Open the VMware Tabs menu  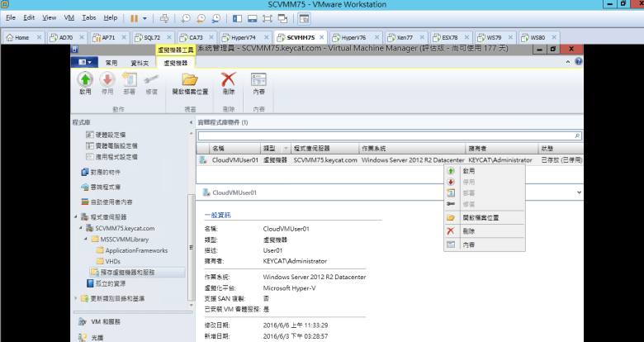[89, 17]
